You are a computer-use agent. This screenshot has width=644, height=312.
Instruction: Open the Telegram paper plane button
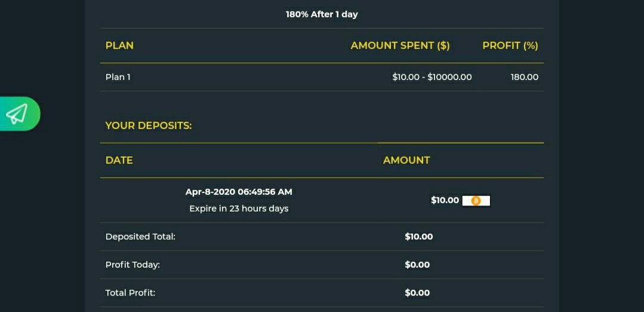[x=19, y=114]
